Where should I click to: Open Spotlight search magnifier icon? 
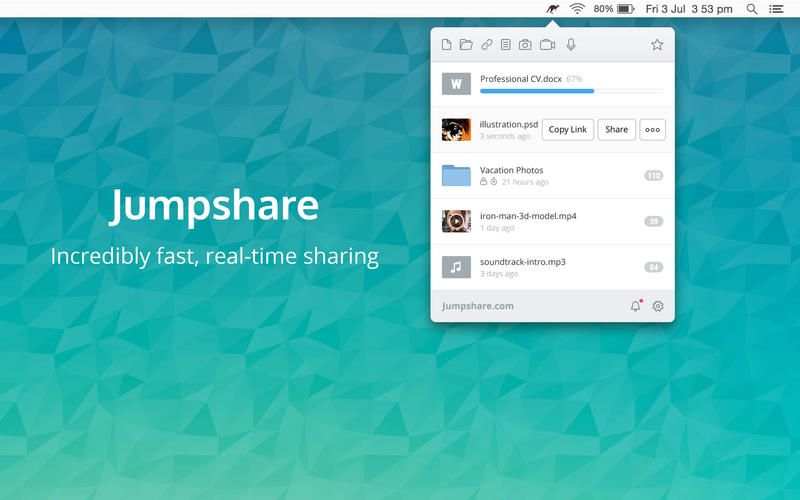click(752, 9)
